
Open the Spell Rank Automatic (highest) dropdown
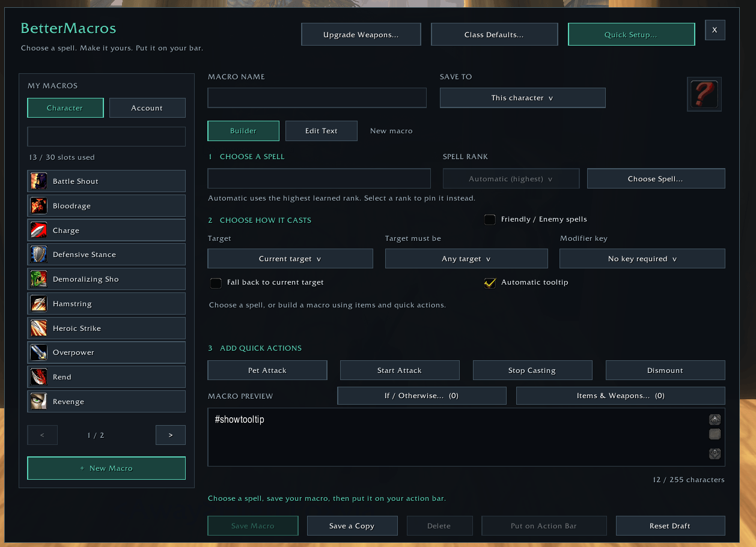pyautogui.click(x=511, y=179)
